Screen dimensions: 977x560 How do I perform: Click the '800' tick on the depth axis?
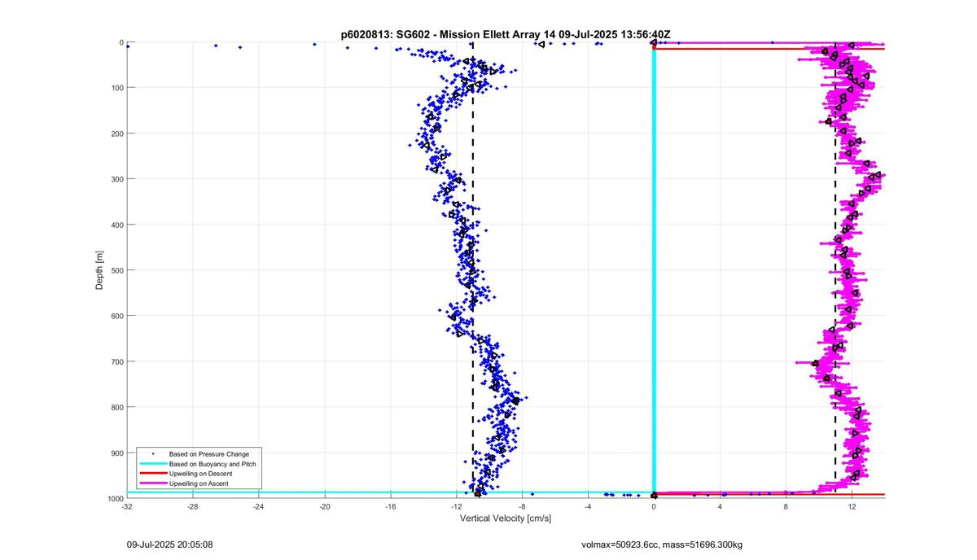[117, 407]
